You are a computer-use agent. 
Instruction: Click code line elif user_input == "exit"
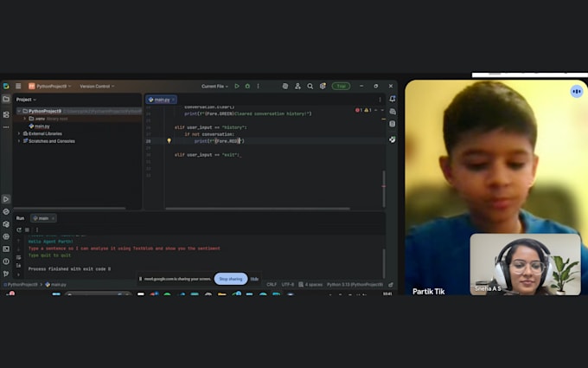208,155
